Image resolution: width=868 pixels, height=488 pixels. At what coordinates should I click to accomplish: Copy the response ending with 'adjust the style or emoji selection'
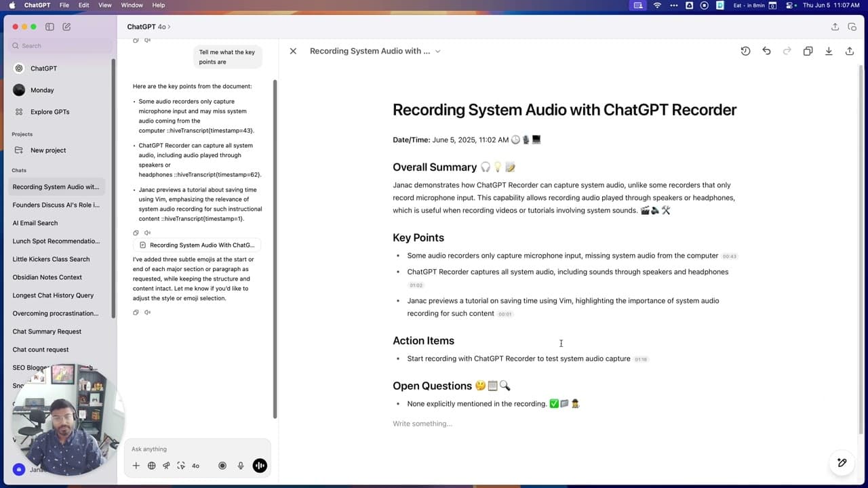click(136, 312)
